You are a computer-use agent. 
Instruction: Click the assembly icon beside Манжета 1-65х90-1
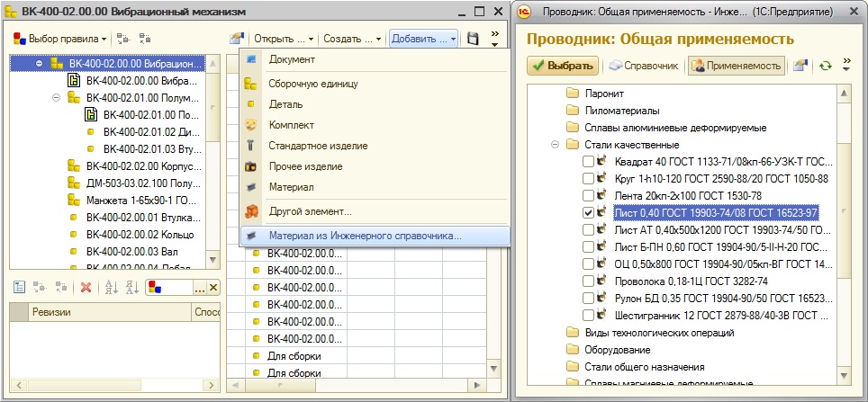pyautogui.click(x=74, y=201)
